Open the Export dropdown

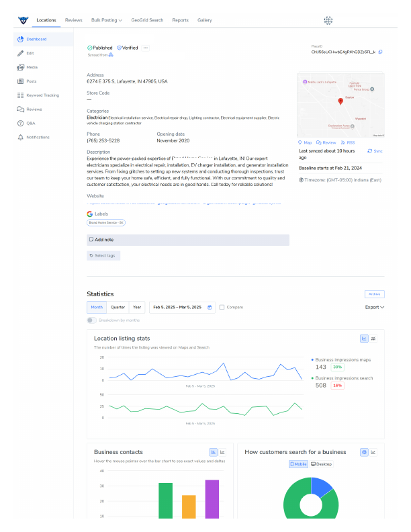point(374,308)
